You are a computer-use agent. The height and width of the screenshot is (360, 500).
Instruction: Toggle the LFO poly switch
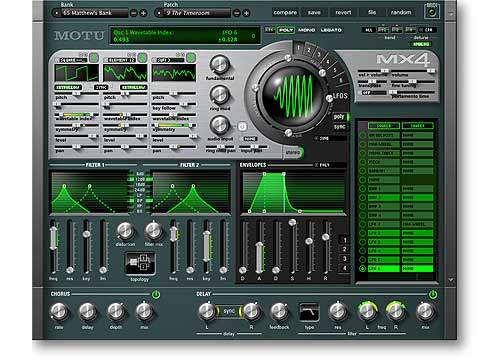point(341,117)
